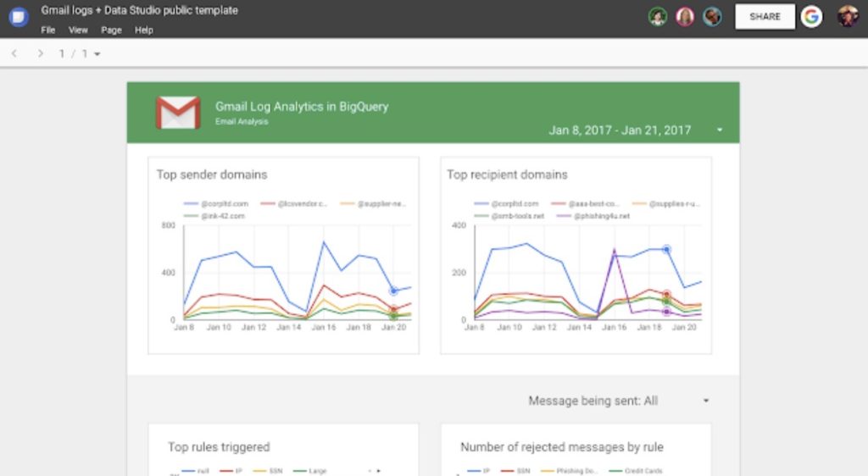Click the report title Gmail logs + Data Studio public template
This screenshot has height=476, width=868.
tap(140, 10)
